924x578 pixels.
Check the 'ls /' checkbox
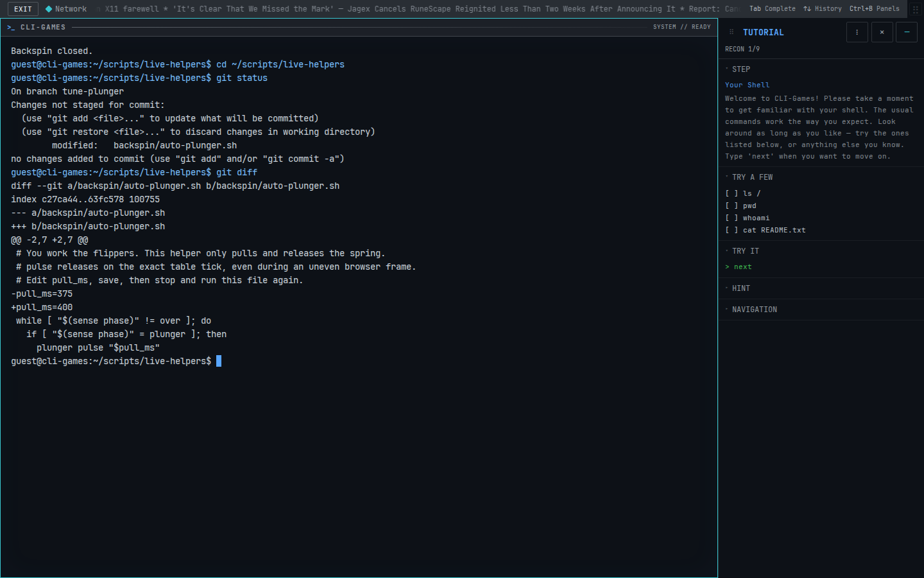(x=732, y=193)
